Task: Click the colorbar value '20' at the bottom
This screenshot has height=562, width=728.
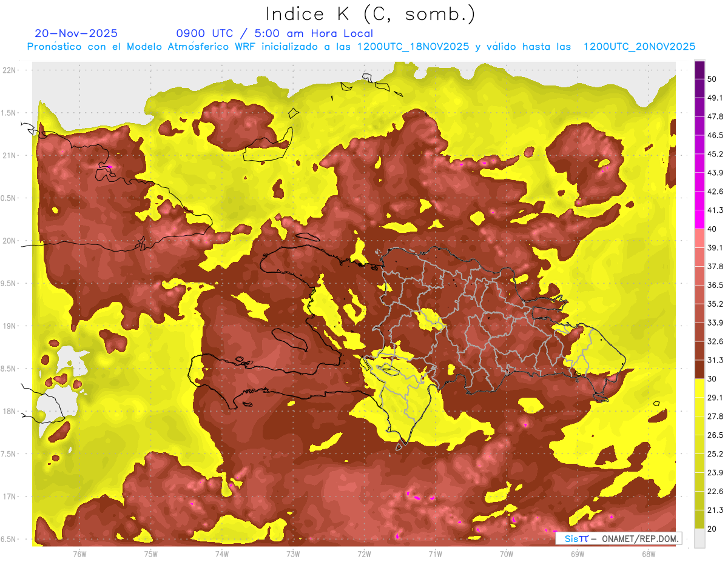Action: click(712, 529)
